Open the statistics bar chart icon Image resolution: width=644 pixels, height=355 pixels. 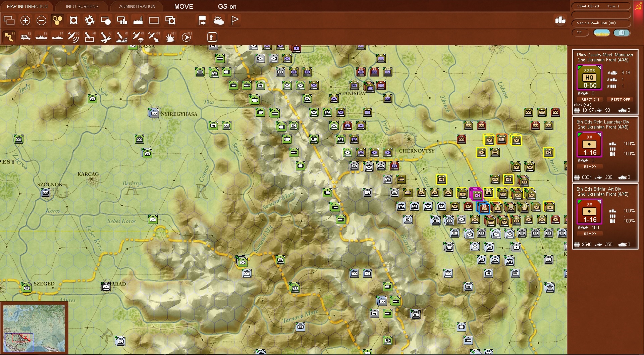point(559,20)
